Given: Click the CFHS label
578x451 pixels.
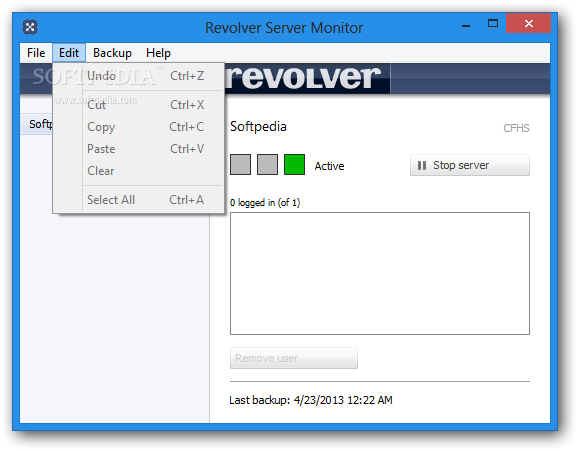Looking at the screenshot, I should point(516,128).
